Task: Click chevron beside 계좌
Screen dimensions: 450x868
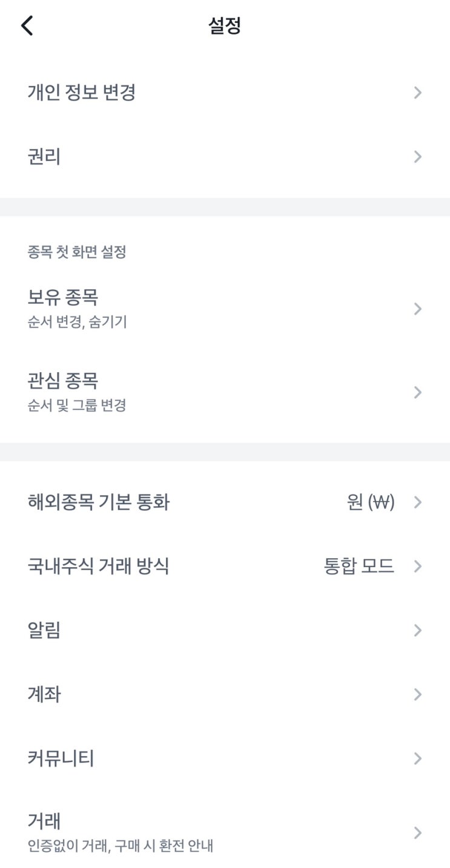Action: (x=417, y=694)
